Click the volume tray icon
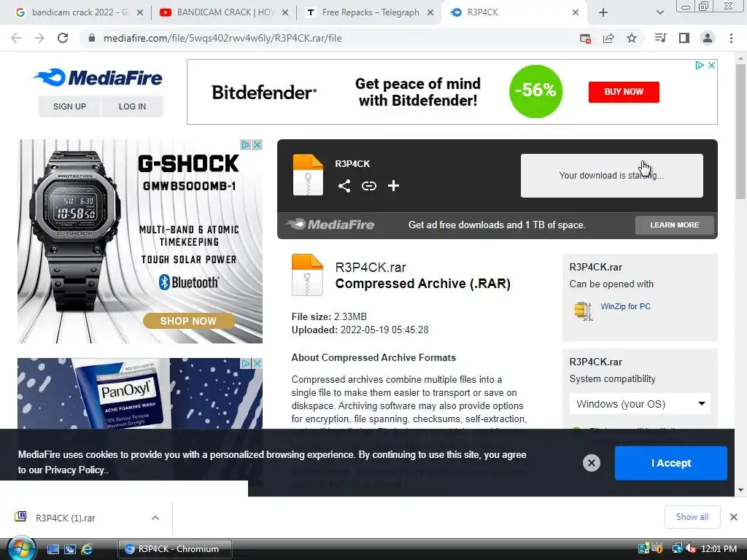747x560 pixels. click(690, 548)
